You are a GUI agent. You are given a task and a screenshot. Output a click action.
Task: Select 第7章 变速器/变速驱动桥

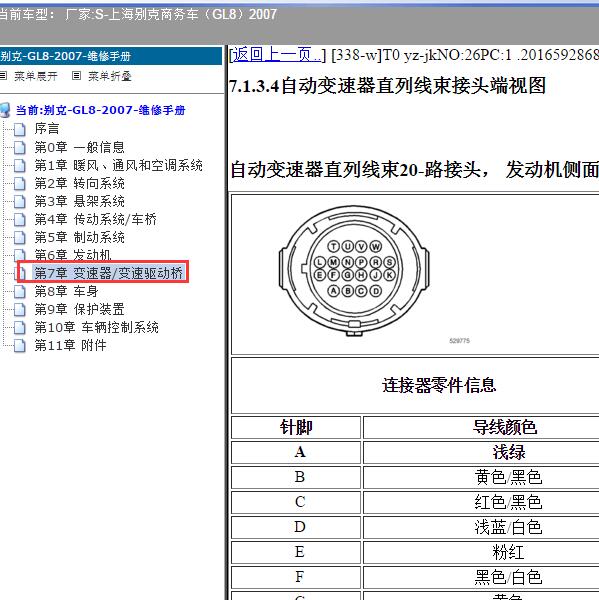coord(109,273)
